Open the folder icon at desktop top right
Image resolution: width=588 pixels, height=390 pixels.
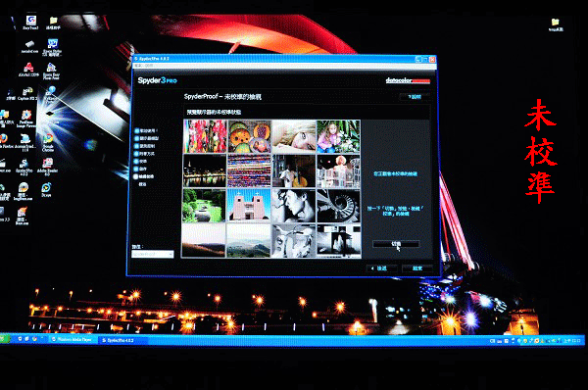pyautogui.click(x=556, y=24)
